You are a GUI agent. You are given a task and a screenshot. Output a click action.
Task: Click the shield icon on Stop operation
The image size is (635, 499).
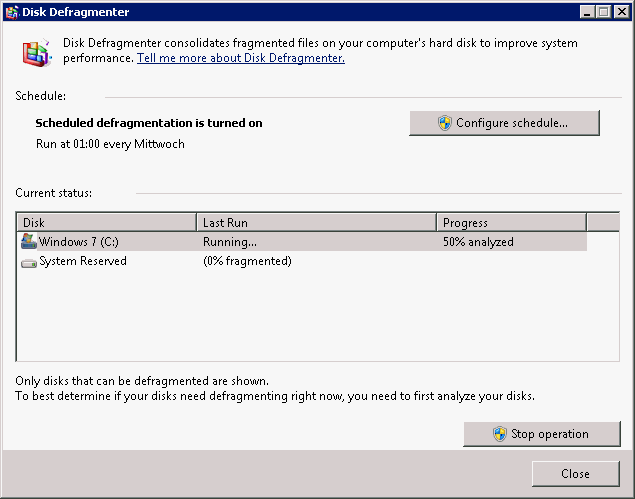tap(500, 434)
